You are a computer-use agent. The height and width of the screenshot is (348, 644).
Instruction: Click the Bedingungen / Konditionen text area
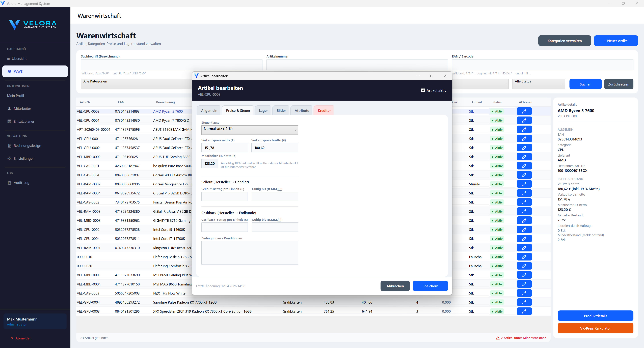tap(250, 253)
